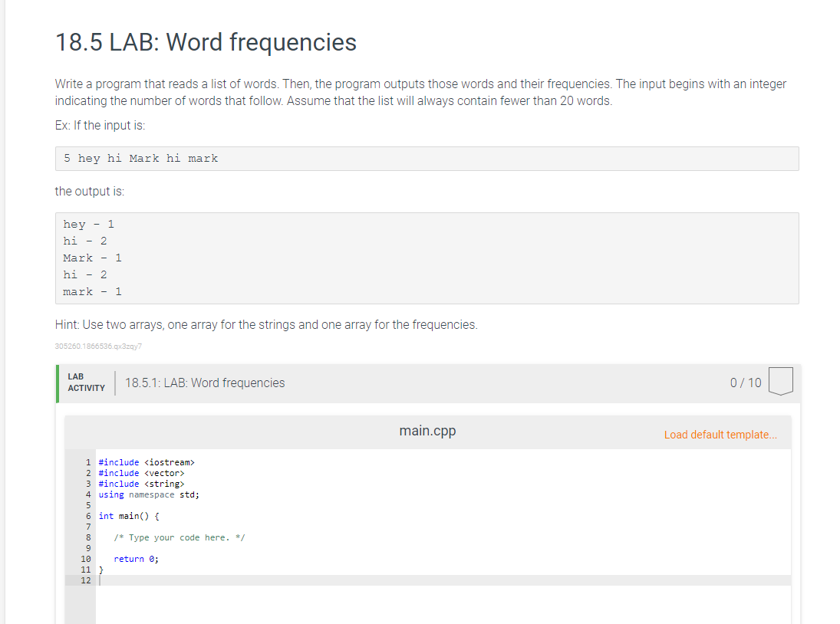The image size is (840, 624).
Task: Click the 0 / 10 score indicator
Action: coord(745,382)
